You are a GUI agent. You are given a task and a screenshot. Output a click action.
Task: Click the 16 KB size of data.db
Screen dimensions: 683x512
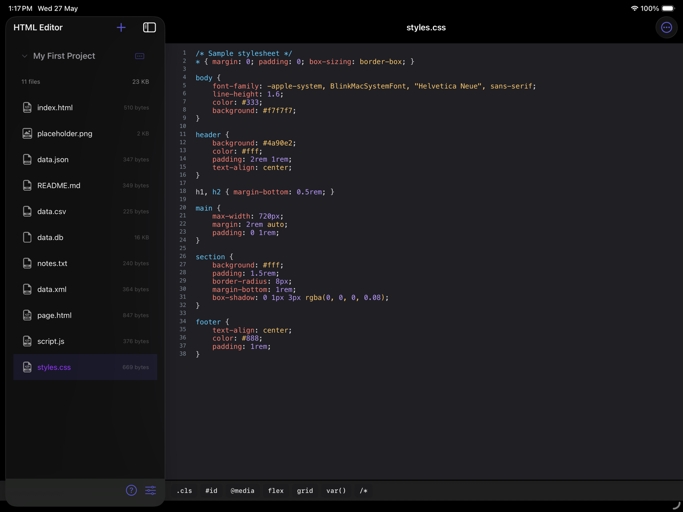pyautogui.click(x=142, y=237)
